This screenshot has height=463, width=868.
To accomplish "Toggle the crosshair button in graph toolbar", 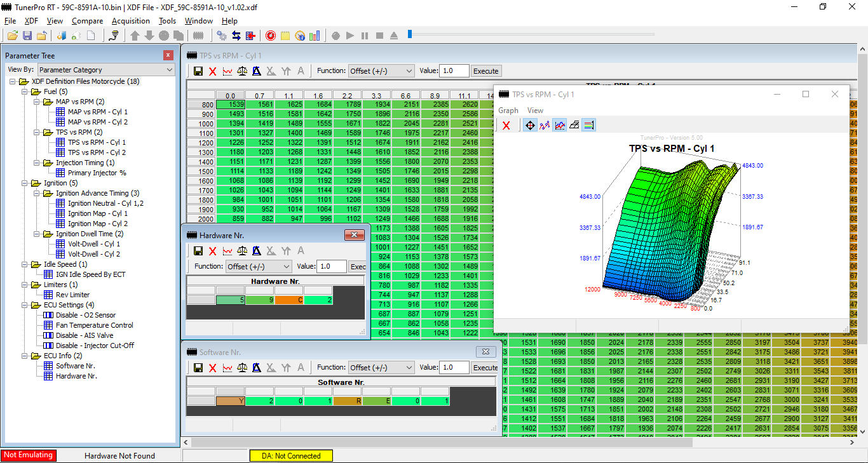I will point(529,126).
